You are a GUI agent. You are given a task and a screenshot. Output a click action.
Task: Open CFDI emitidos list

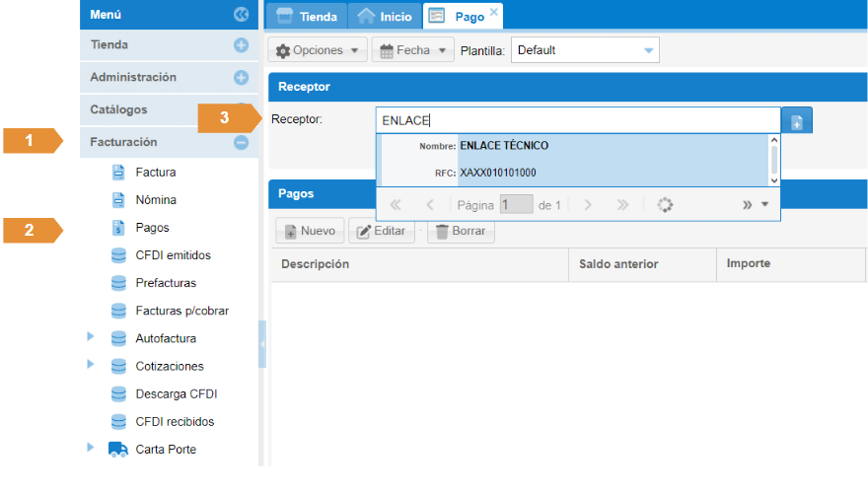pos(173,255)
